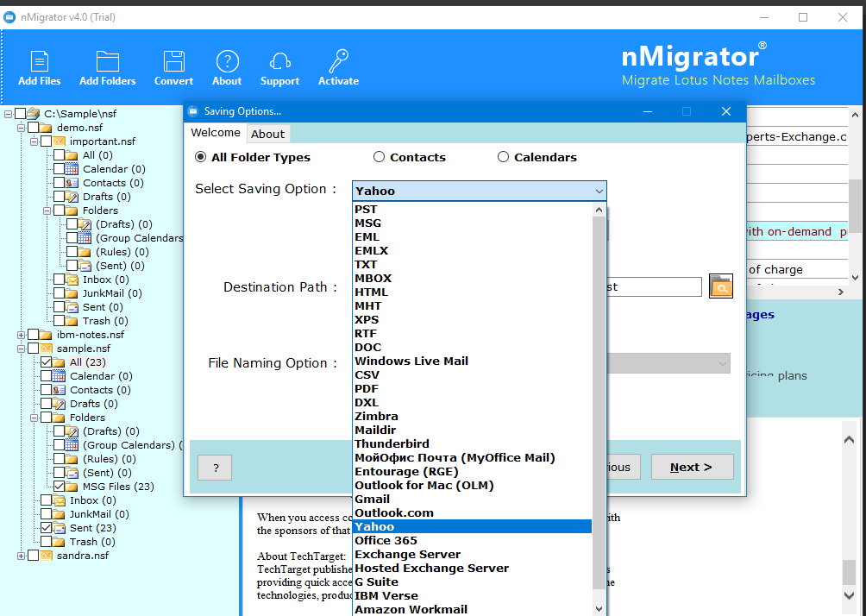Choose Gmail from the saving options list

pos(472,500)
